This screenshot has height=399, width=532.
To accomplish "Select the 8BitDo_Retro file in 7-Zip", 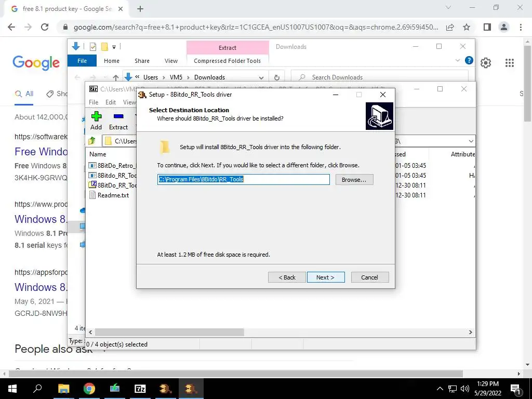I will [112, 166].
